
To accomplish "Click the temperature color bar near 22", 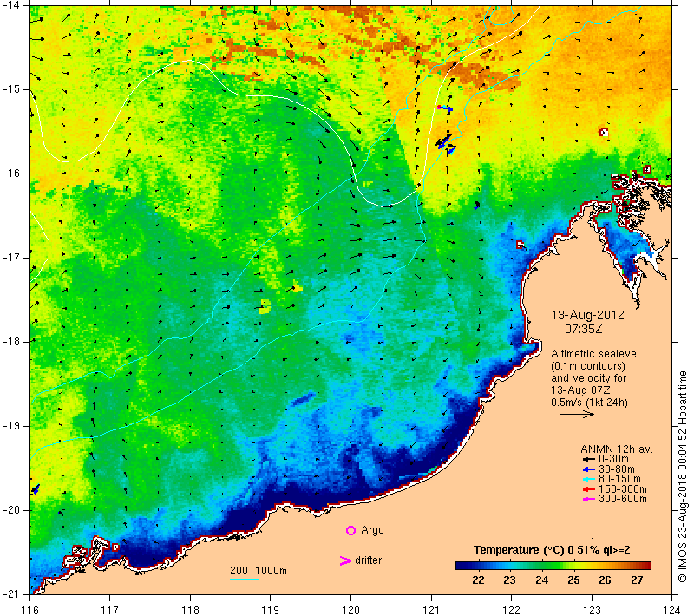I will [479, 566].
